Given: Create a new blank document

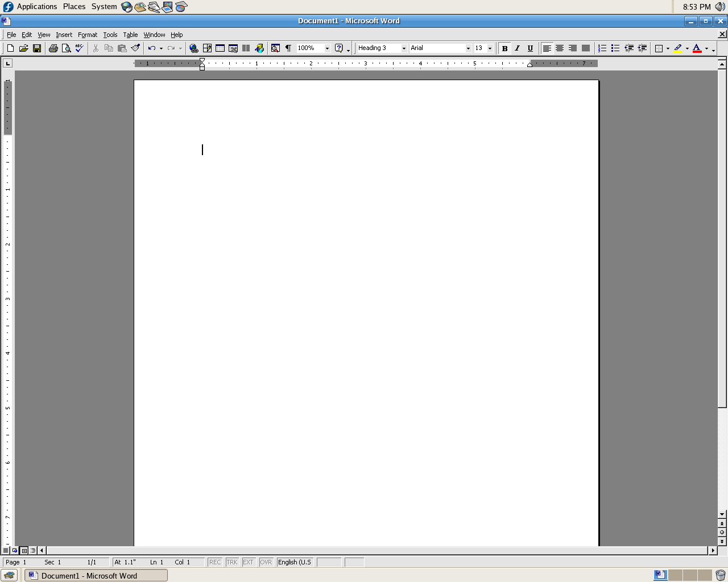Looking at the screenshot, I should pyautogui.click(x=10, y=48).
